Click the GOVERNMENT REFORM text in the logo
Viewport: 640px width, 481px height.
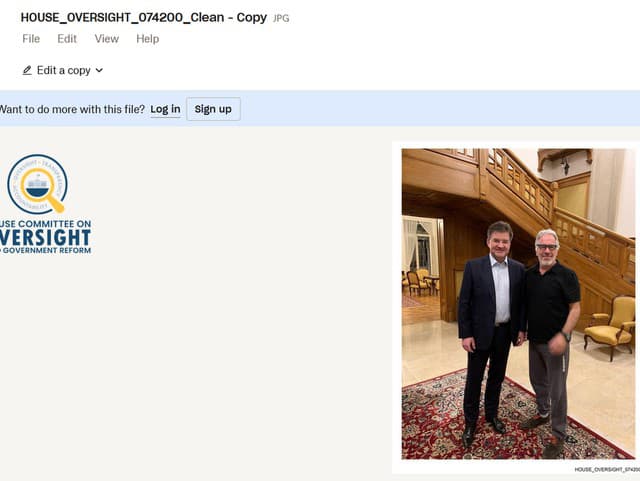coord(47,250)
